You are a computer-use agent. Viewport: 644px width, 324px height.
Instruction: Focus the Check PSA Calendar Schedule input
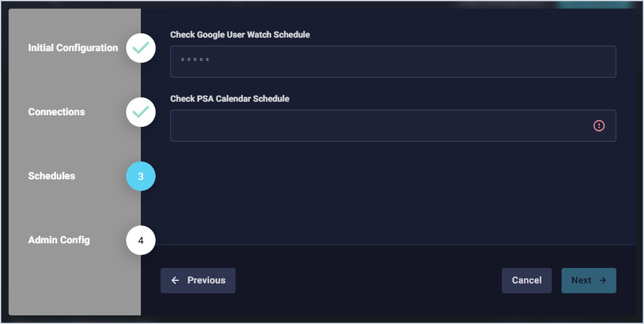pyautogui.click(x=381, y=126)
